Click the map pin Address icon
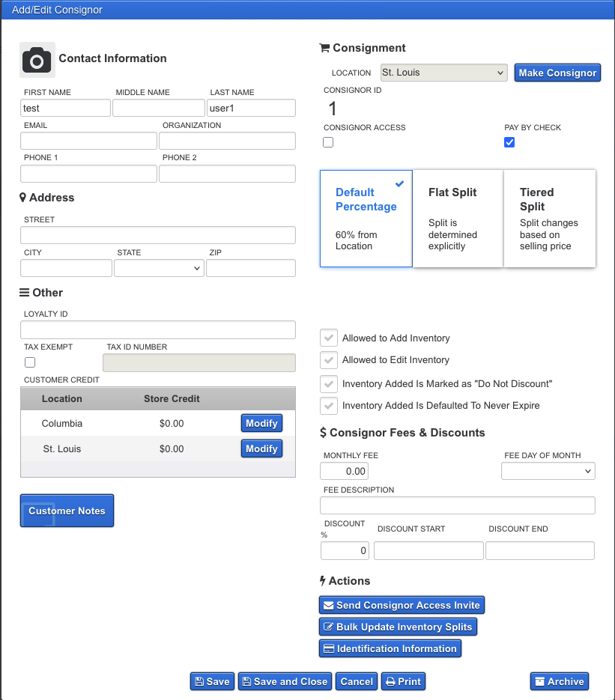 click(x=22, y=198)
